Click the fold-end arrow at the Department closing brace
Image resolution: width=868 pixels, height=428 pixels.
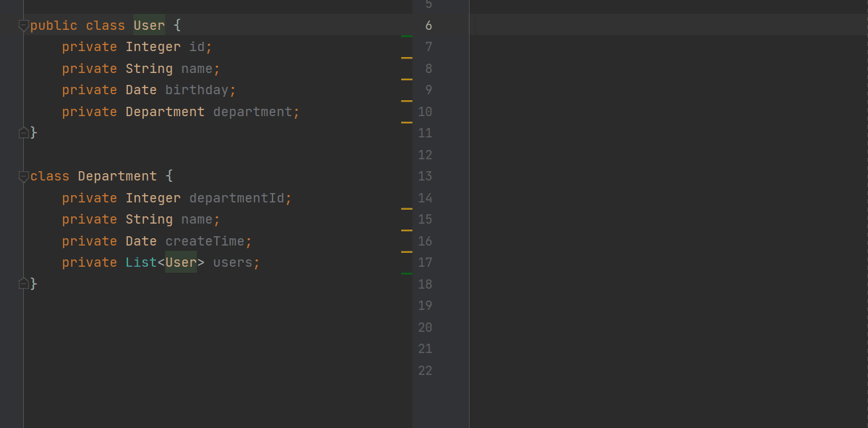[23, 283]
